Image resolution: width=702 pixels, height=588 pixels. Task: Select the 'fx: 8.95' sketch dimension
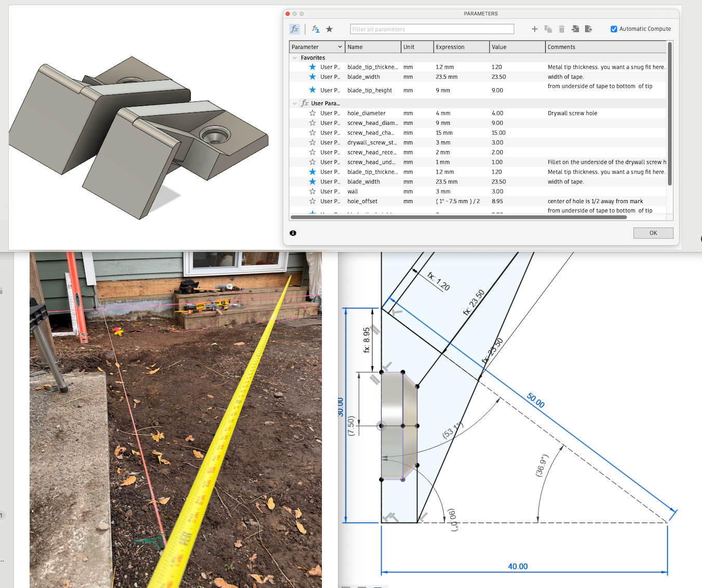tap(367, 340)
